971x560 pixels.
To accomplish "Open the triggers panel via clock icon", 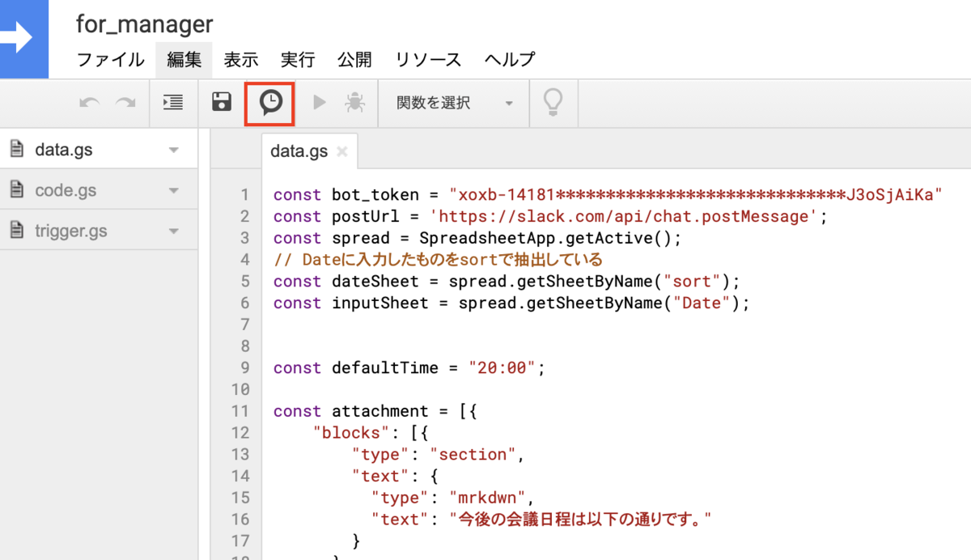I will pos(269,104).
